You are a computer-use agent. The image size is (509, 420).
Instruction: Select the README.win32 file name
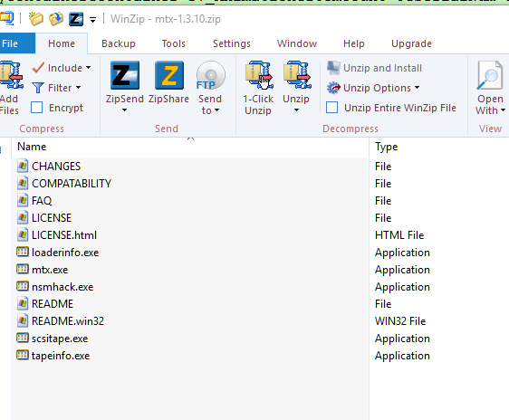click(x=68, y=321)
